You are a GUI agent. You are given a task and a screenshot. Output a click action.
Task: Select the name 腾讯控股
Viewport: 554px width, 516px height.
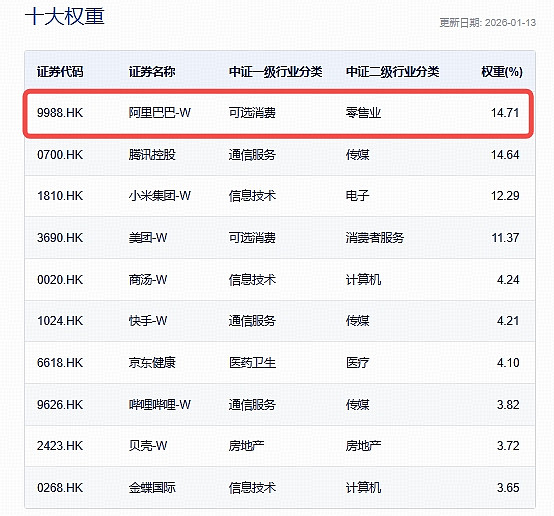[x=152, y=155]
